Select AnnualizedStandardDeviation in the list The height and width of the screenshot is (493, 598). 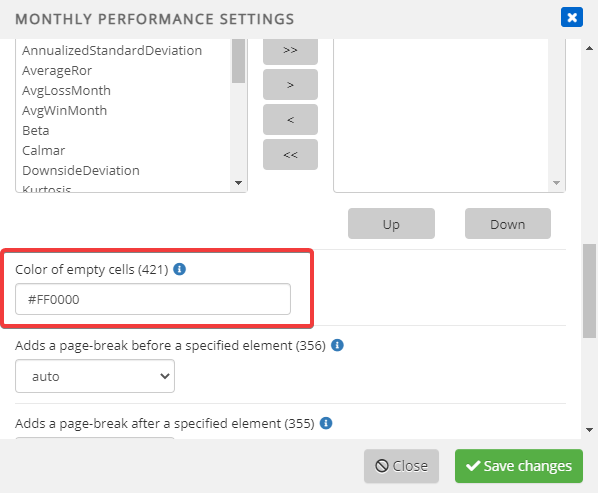click(x=112, y=50)
